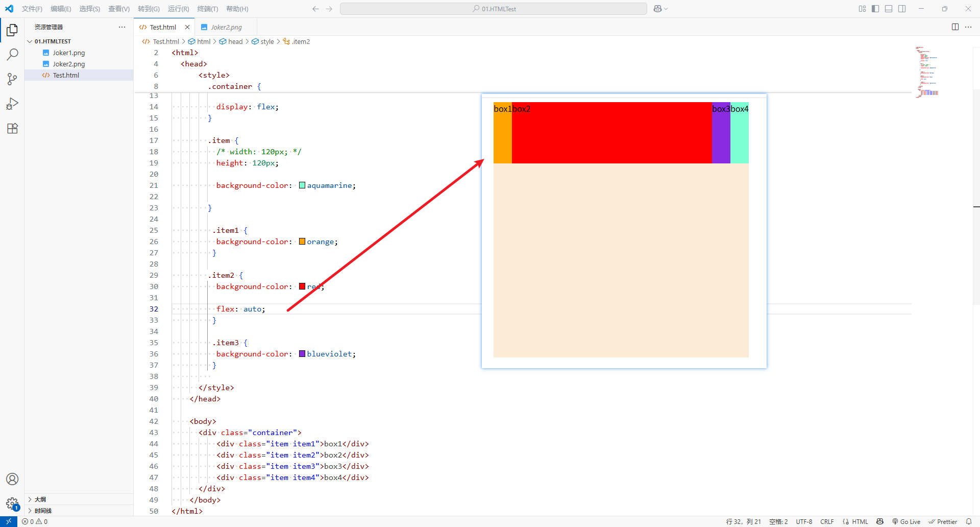Open .item2 breadcrumb dropdown

pos(297,41)
